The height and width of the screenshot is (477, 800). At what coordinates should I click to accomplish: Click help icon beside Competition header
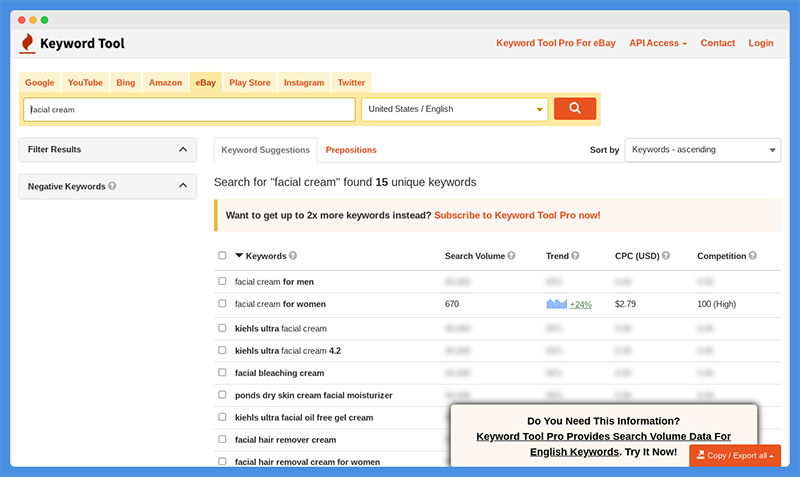(x=753, y=256)
